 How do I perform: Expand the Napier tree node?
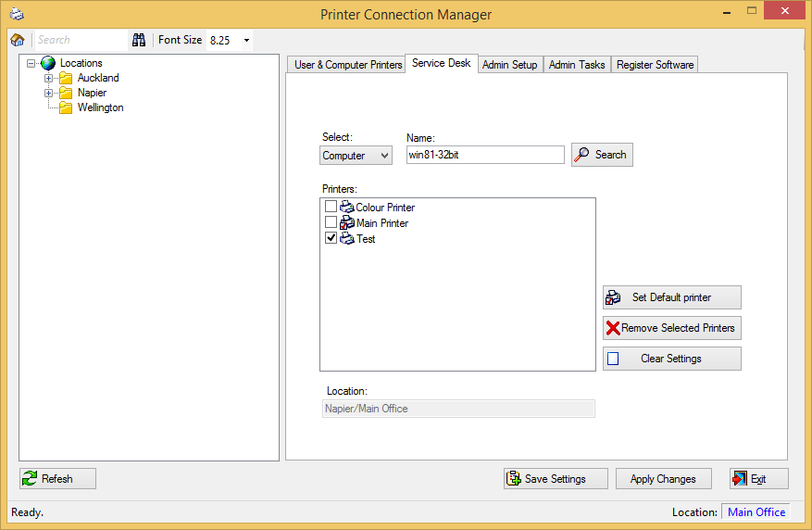tap(49, 93)
